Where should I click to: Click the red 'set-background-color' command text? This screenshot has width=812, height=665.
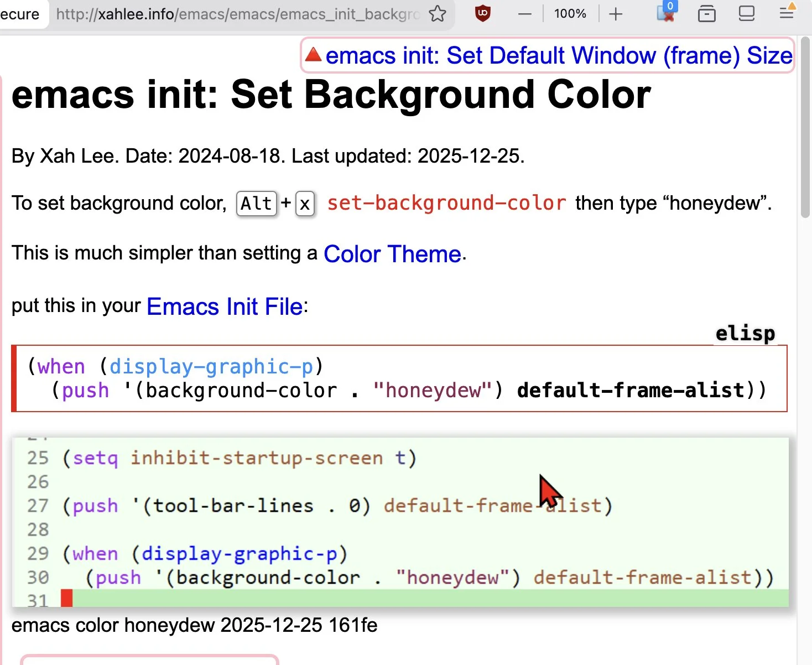pos(446,203)
